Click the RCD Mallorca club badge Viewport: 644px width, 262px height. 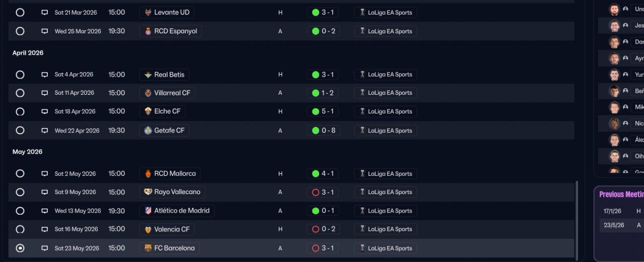(148, 174)
